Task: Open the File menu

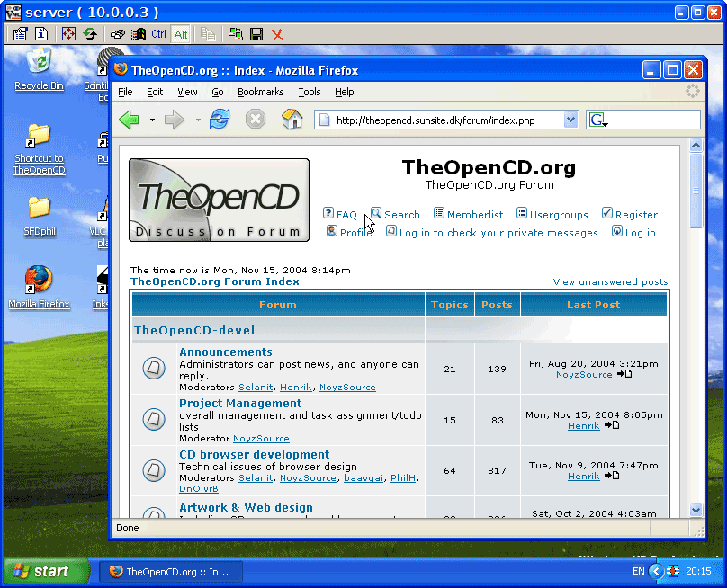Action: coord(125,92)
